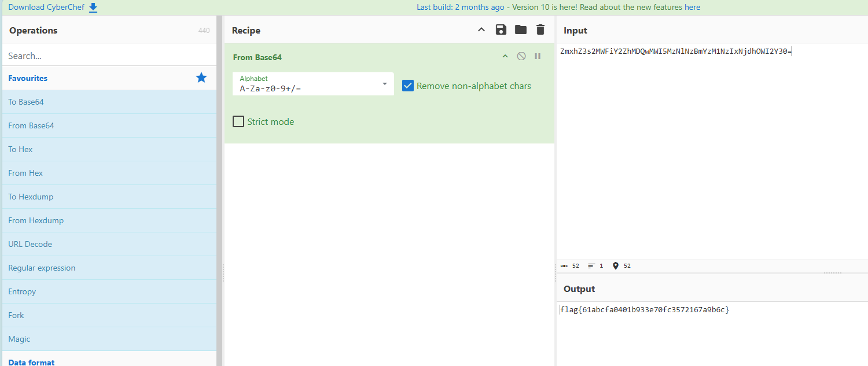Expand the Data format category
This screenshot has height=366, width=868.
(x=31, y=362)
